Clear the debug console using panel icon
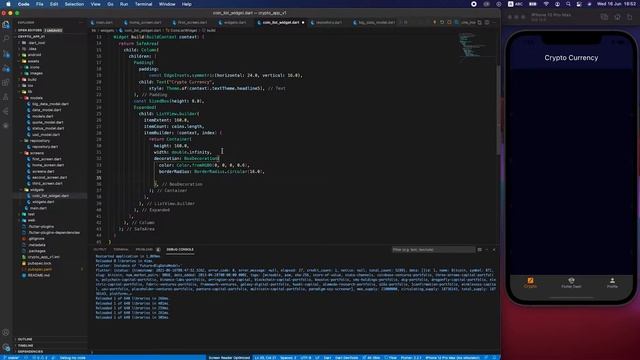The height and width of the screenshot is (360, 640). (480, 249)
